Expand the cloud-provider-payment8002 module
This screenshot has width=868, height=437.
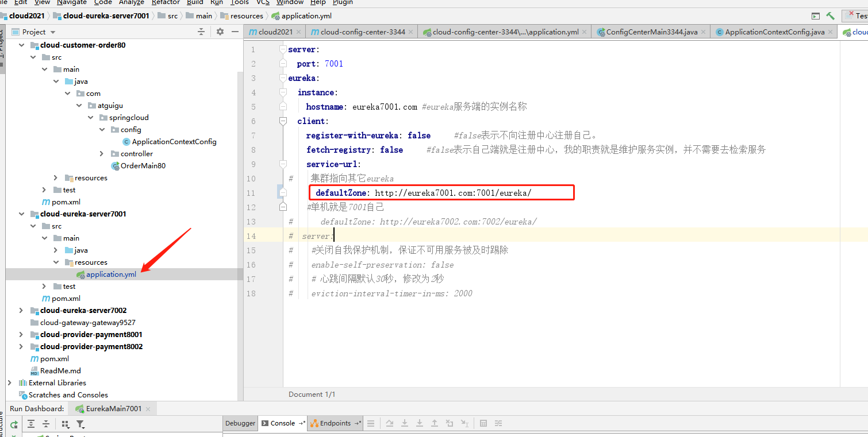point(22,346)
